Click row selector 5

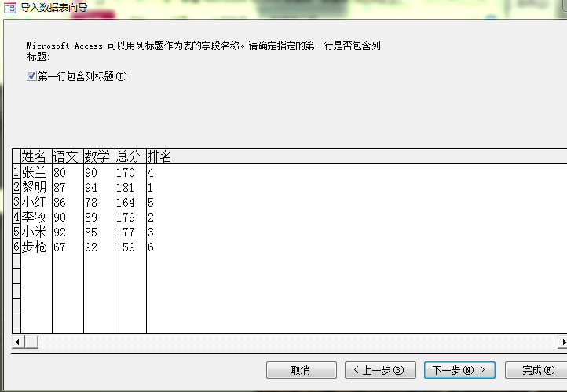pyautogui.click(x=16, y=232)
